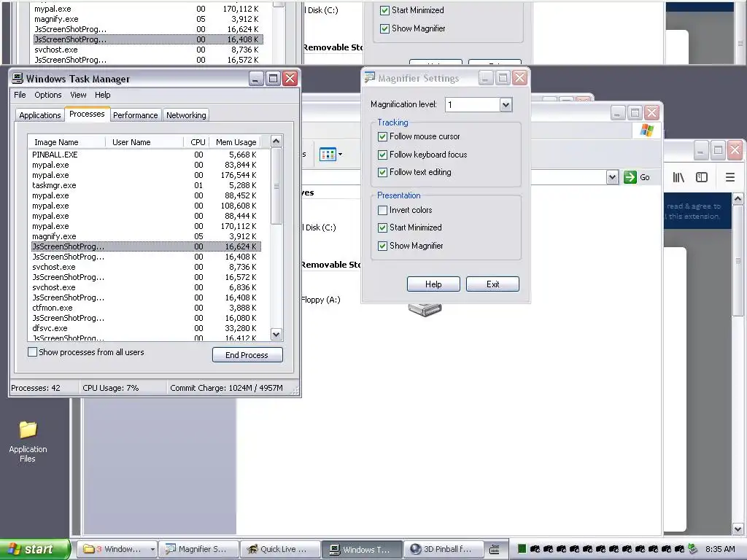The image size is (747, 560).
Task: Sort processes by User Name column
Action: pos(144,142)
